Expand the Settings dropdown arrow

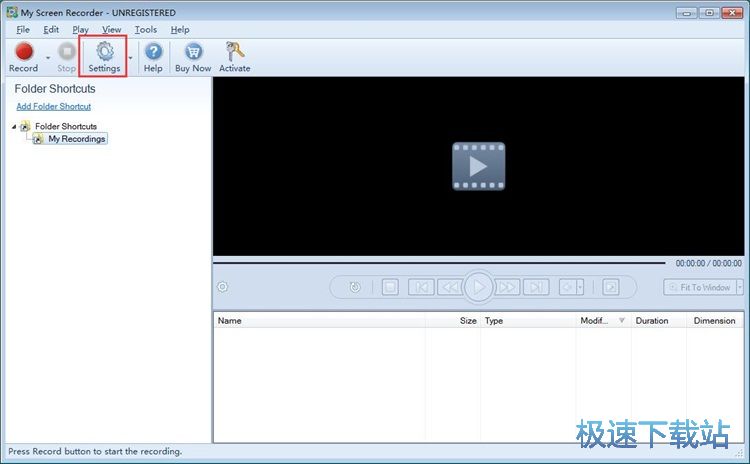click(x=130, y=58)
